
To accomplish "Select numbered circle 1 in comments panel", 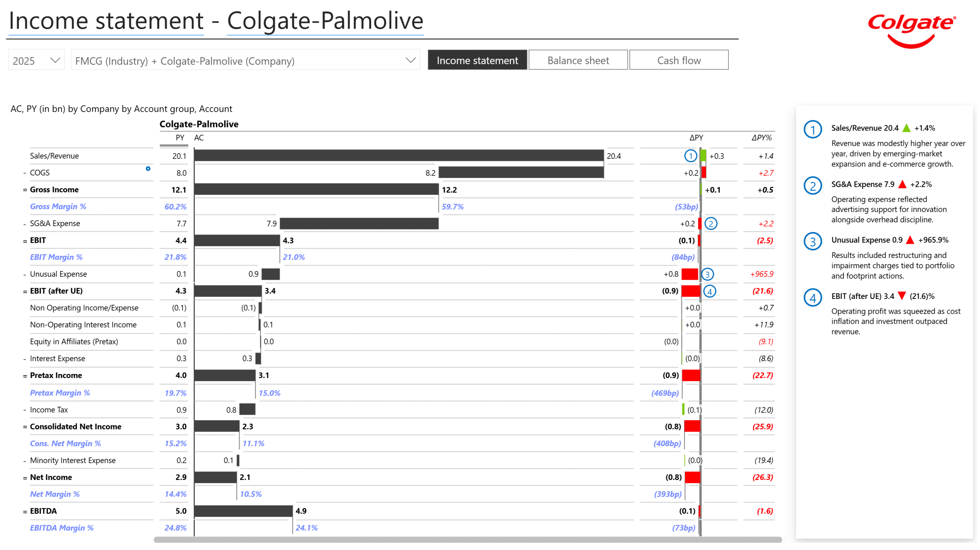I will click(812, 129).
